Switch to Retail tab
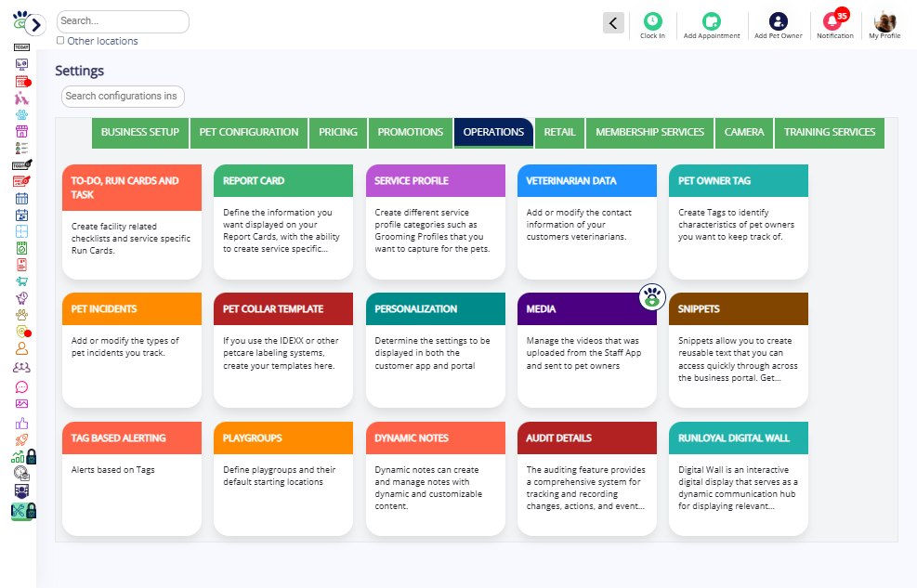The image size is (917, 588). point(559,133)
